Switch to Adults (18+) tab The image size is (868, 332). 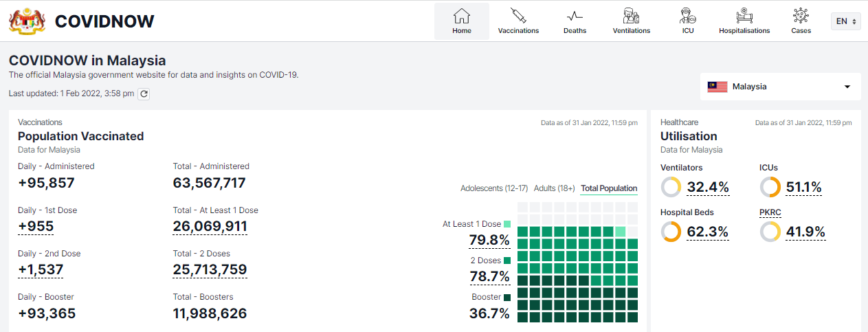tap(554, 188)
